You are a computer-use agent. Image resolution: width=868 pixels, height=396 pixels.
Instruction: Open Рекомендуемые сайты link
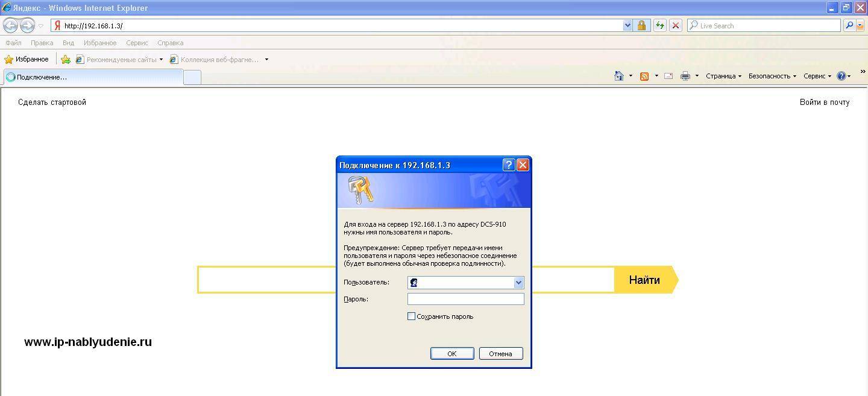pyautogui.click(x=116, y=59)
